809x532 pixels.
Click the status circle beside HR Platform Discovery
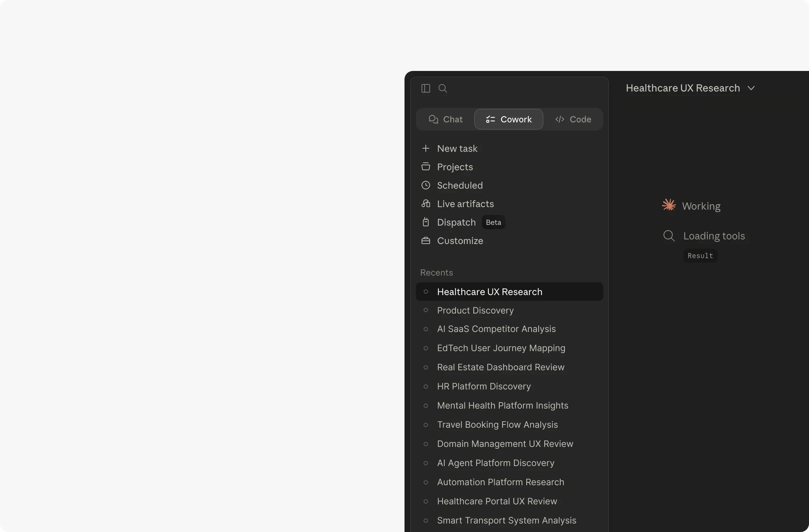point(425,386)
